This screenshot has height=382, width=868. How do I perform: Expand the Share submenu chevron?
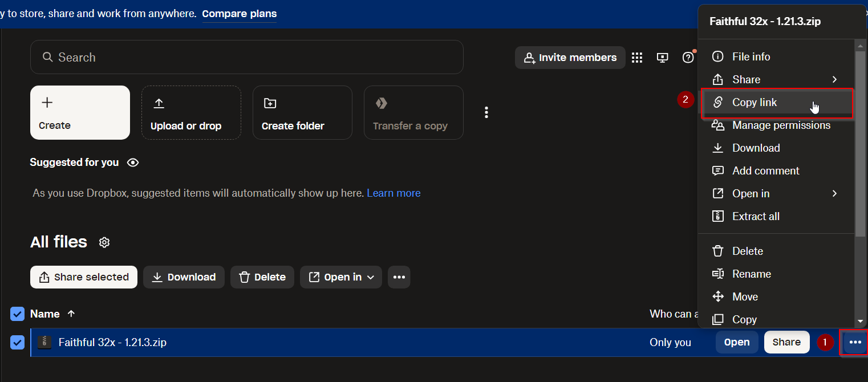click(x=834, y=79)
